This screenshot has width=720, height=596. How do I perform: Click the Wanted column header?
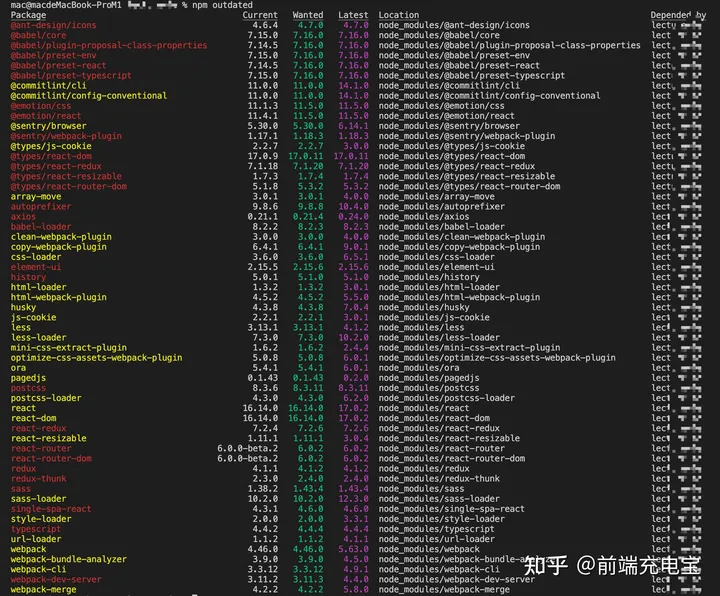pos(308,15)
